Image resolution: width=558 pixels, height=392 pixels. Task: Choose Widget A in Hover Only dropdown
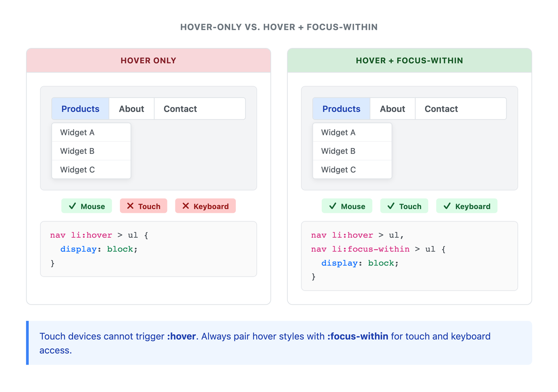[x=91, y=133]
